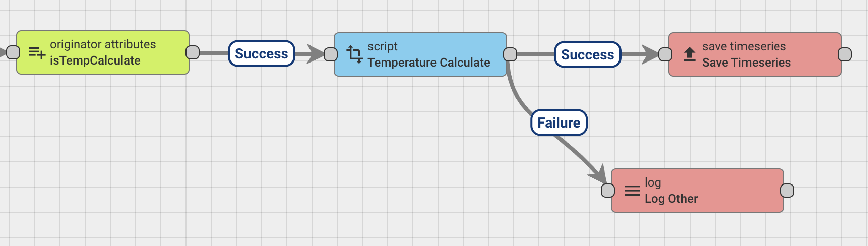Click the originator attributes node icon

[x=37, y=52]
